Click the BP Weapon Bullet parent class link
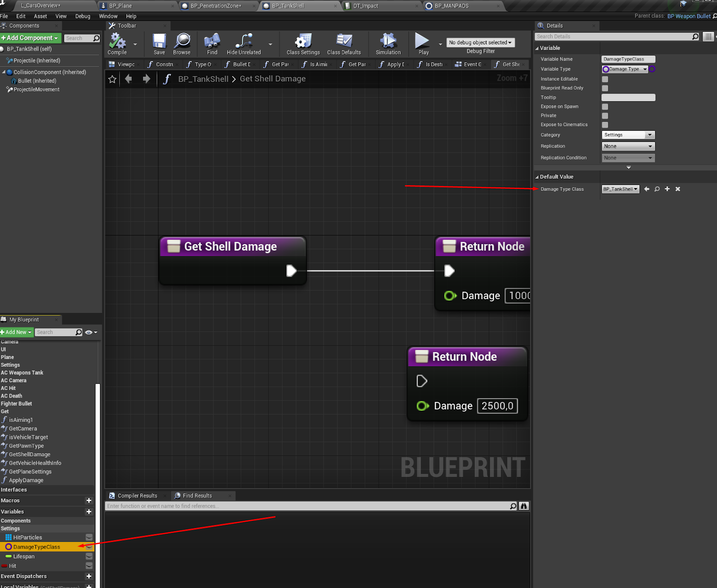Screen dimensions: 717x588 (x=688, y=16)
